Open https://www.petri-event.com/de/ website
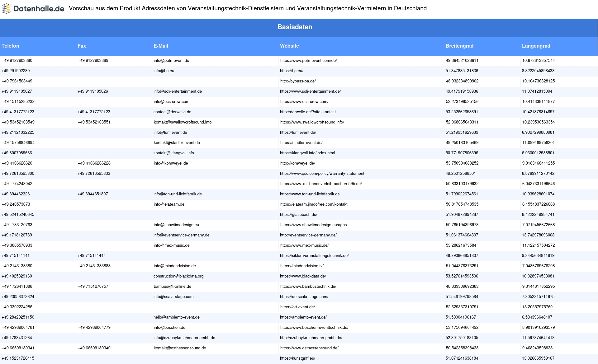Screen dimensions: 598x364 308,61
